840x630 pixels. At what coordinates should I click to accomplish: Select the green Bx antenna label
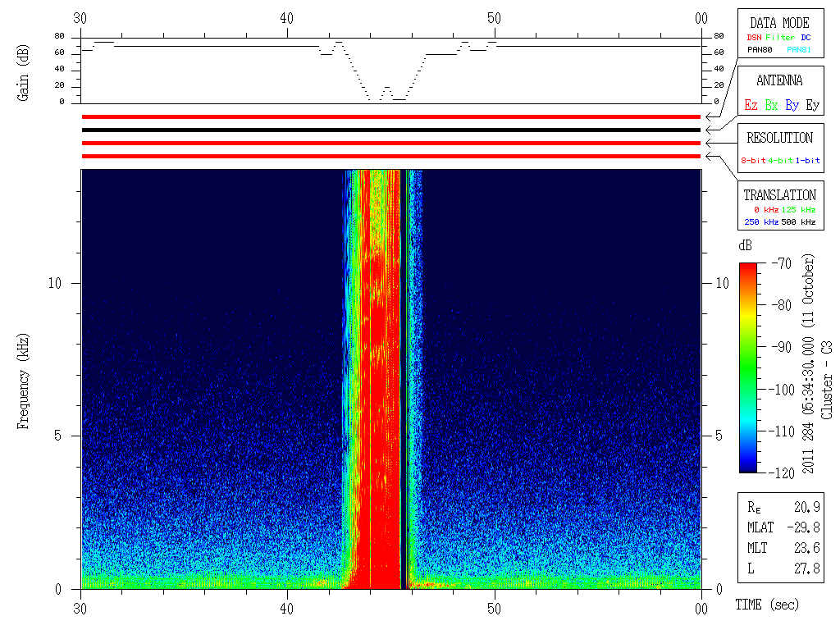(771, 105)
